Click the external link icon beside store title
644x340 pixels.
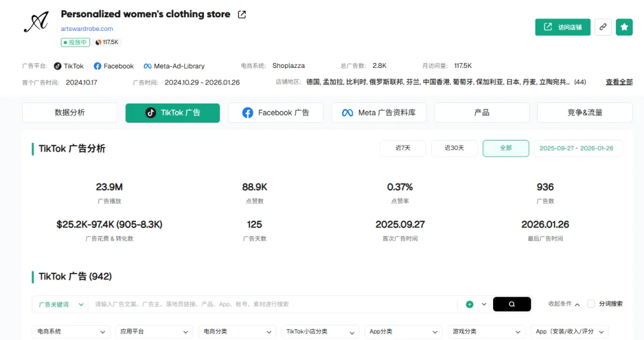241,14
